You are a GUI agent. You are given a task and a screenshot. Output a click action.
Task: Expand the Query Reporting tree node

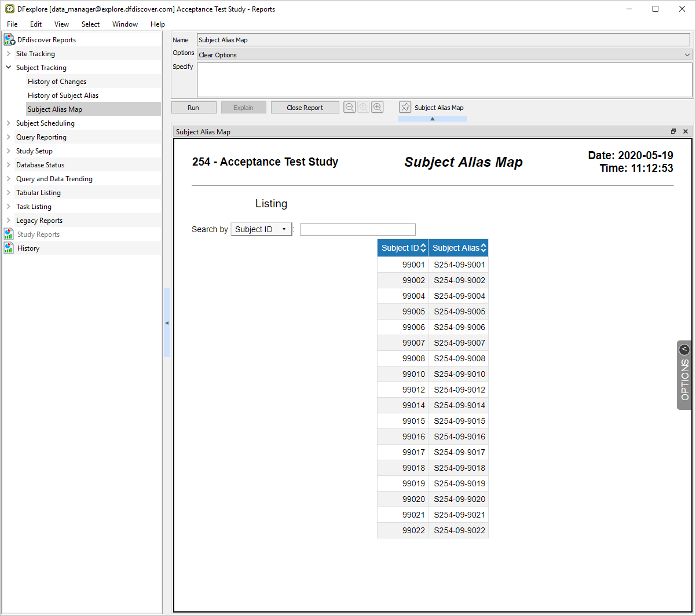click(8, 137)
